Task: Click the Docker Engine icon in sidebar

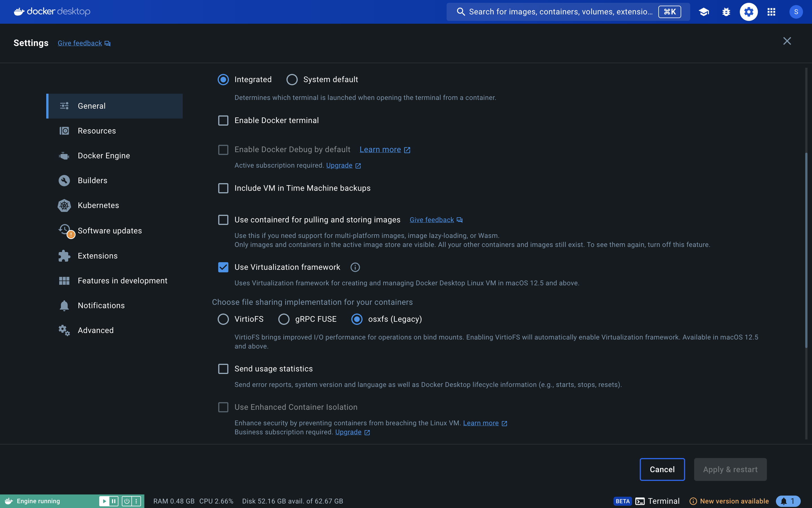Action: point(64,156)
